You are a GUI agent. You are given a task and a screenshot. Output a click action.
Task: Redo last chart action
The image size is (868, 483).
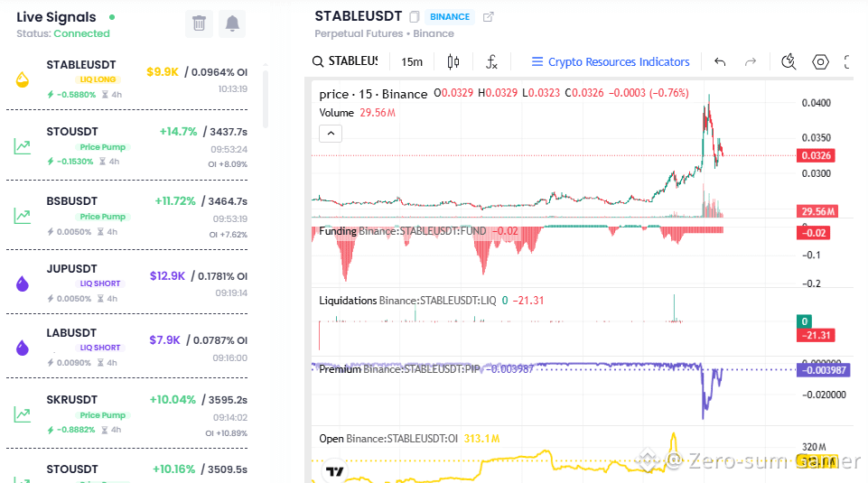click(x=750, y=61)
